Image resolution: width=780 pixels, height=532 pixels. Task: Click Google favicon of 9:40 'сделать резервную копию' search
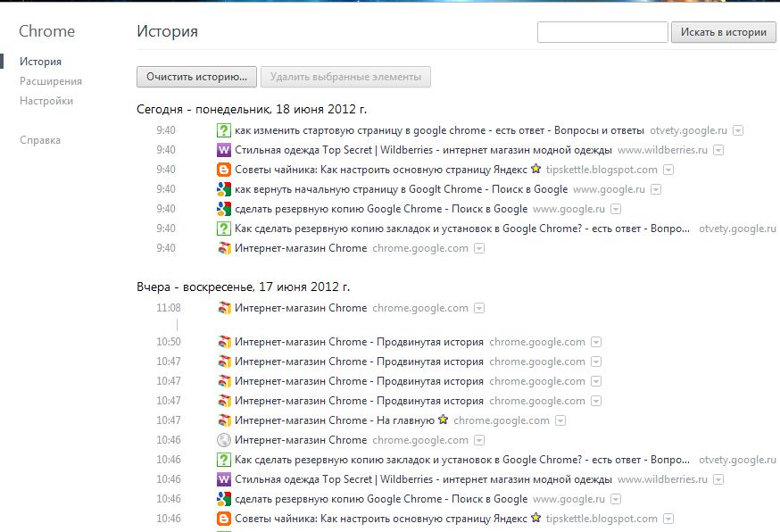(224, 209)
